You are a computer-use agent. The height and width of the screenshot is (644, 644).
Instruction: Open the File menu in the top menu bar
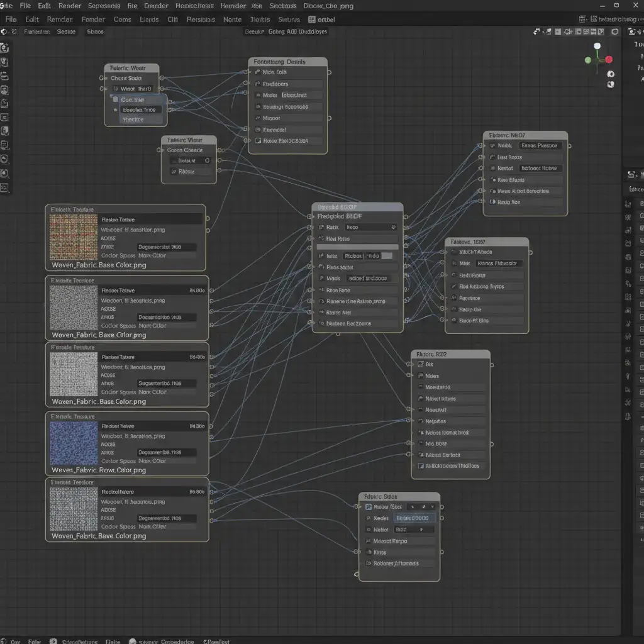(x=25, y=6)
